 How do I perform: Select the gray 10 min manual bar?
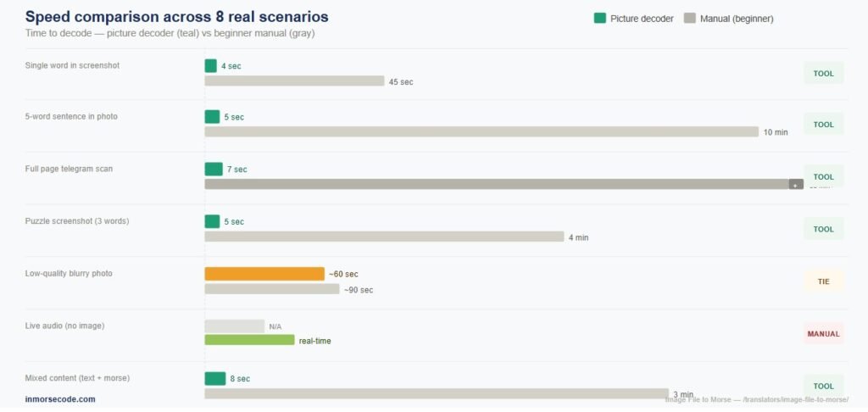[x=481, y=131]
